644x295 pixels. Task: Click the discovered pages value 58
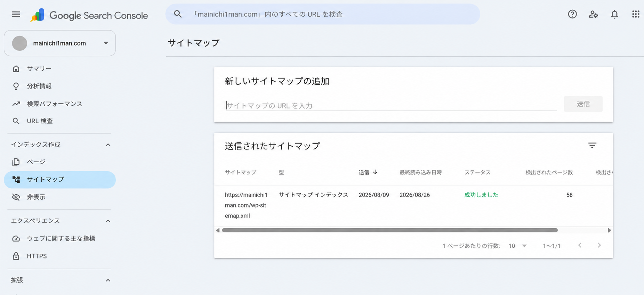click(569, 195)
